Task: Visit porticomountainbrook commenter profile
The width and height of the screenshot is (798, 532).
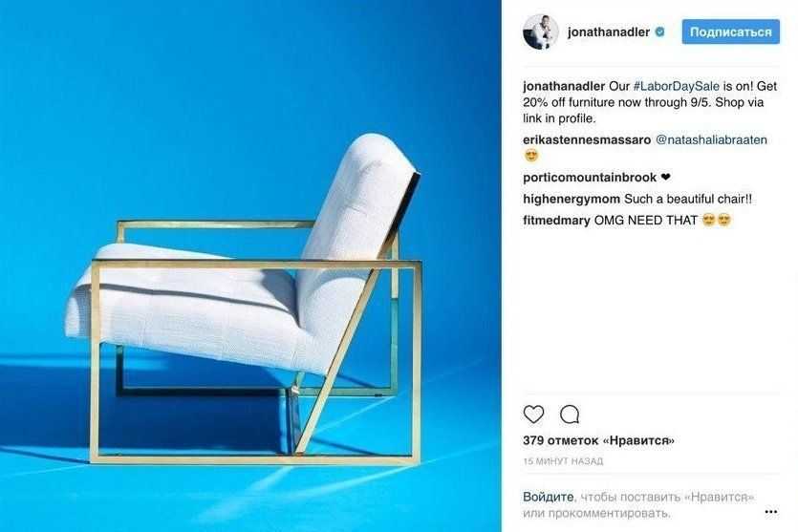Action: 590,178
